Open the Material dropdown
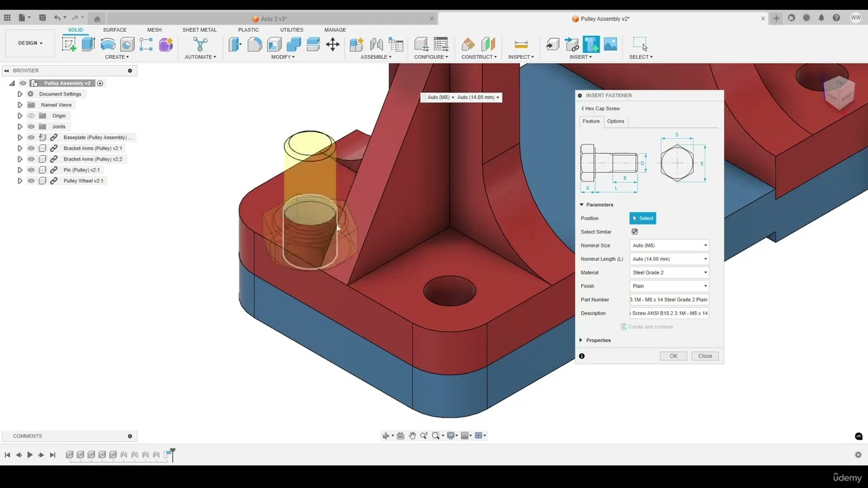The width and height of the screenshot is (868, 488). tap(669, 272)
